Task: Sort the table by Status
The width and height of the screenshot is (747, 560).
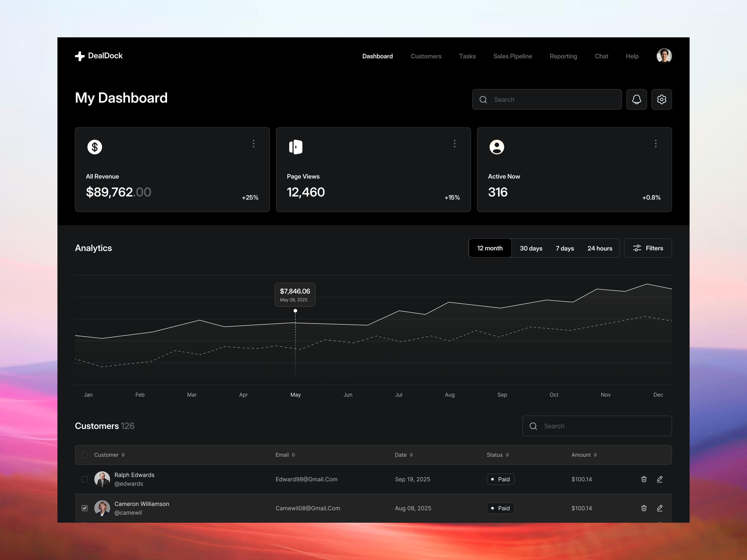Action: pyautogui.click(x=497, y=455)
